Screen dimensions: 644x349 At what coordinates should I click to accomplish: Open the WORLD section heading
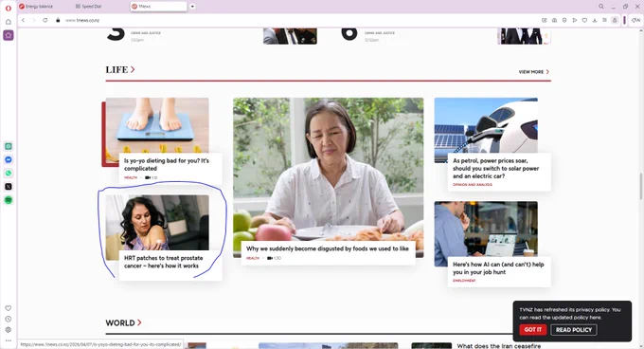[120, 323]
